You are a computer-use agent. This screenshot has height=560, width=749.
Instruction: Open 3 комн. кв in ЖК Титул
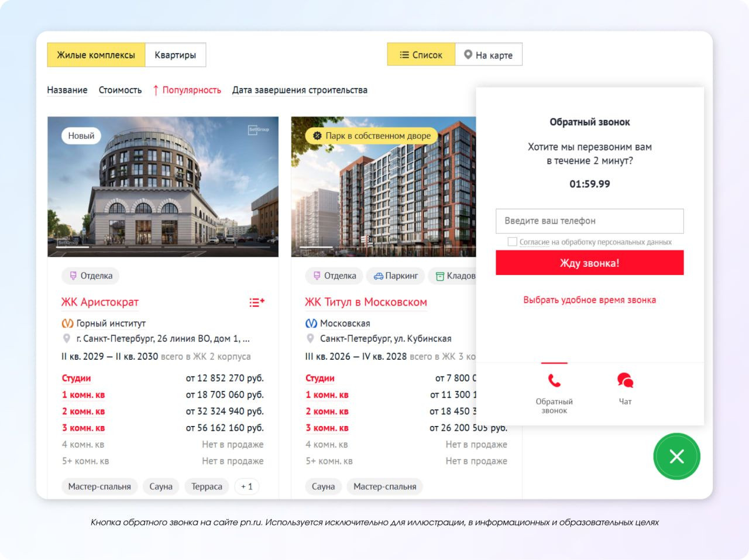click(327, 428)
